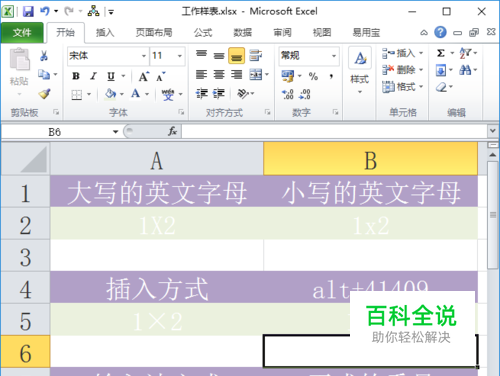Apply percent style
Image resolution: width=500 pixels, height=376 pixels.
(x=313, y=76)
